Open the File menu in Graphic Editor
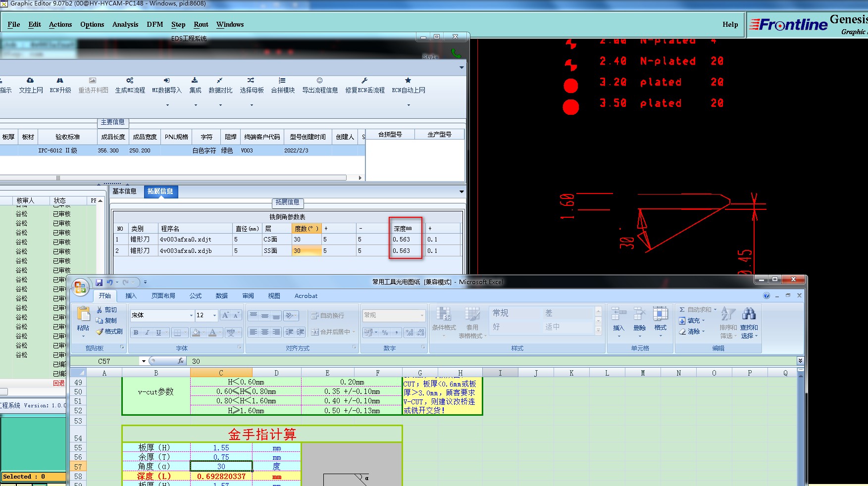868x486 pixels. point(14,24)
